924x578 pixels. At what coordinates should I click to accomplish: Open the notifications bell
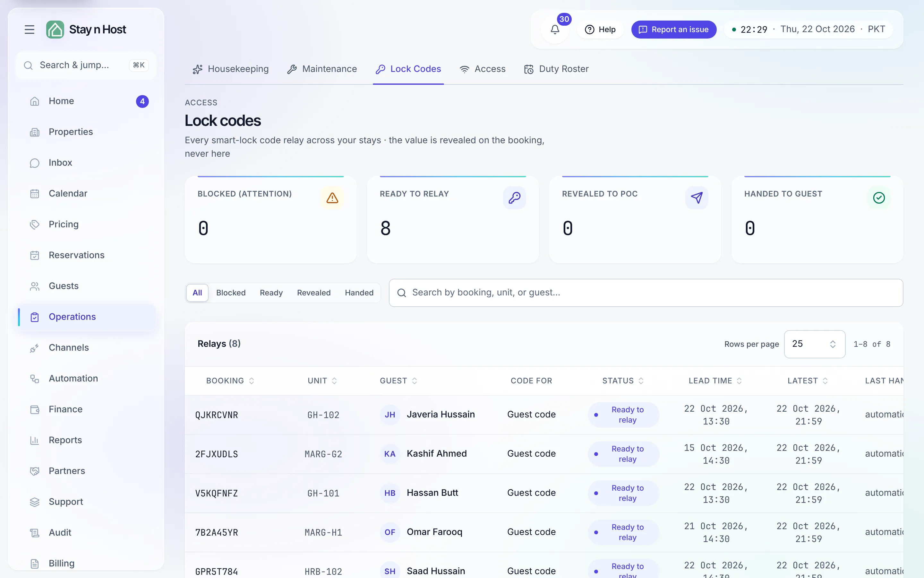555,30
